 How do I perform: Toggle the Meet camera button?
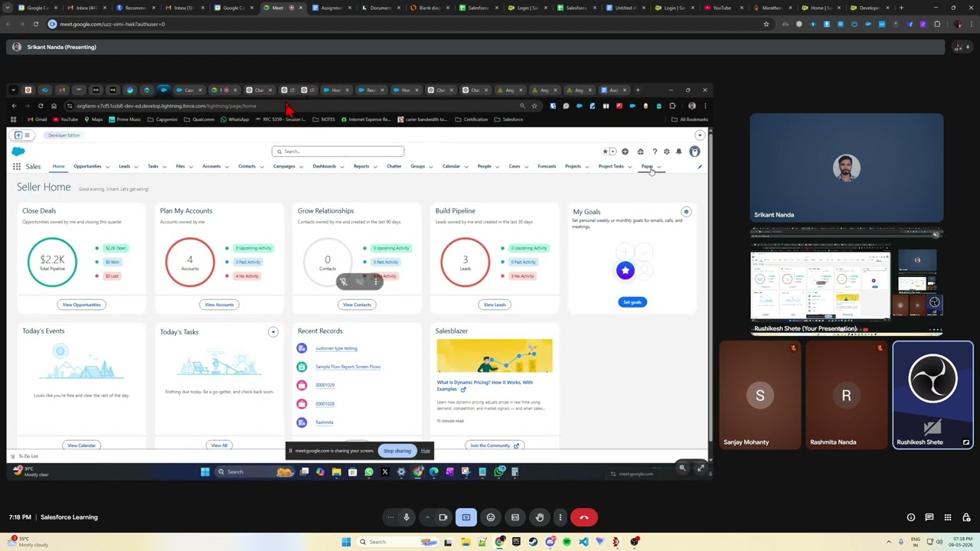[443, 517]
